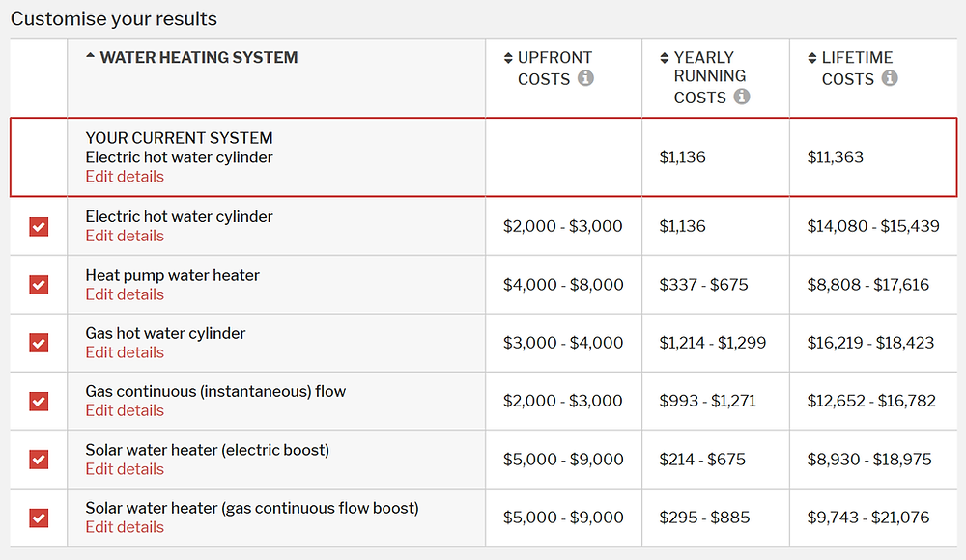Viewport: 966px width, 560px height.
Task: Edit details for Gas continuous flow
Action: [125, 410]
